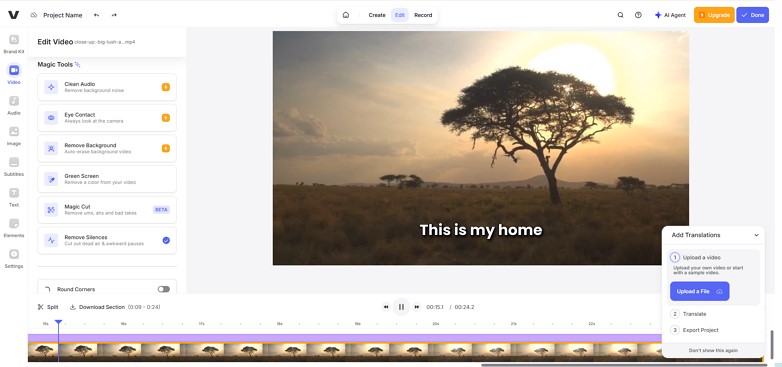Click Don't show this again

pyautogui.click(x=713, y=351)
